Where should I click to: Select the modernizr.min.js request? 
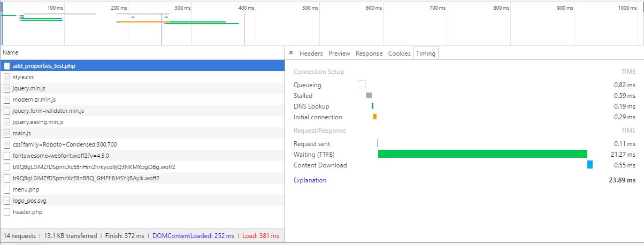coord(34,99)
